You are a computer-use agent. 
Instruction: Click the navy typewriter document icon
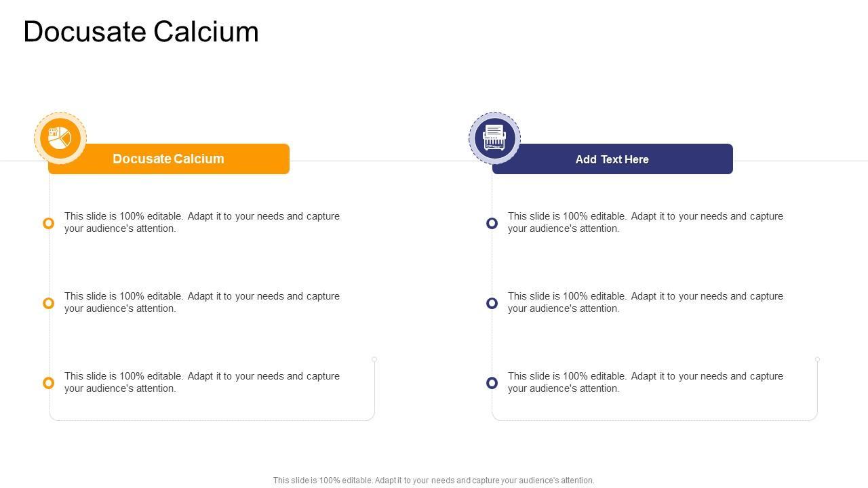494,138
